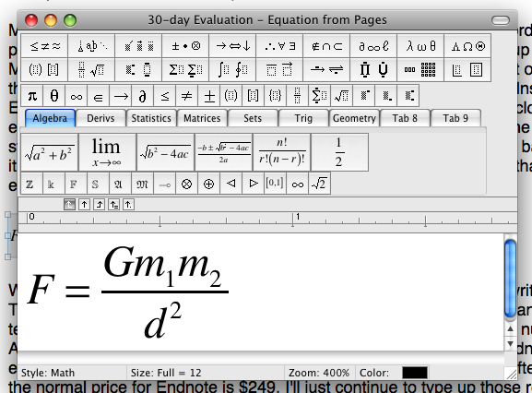Image resolution: width=532 pixels, height=393 pixels.
Task: Insert the discriminant sqrt(b²−4ac) expression
Action: (x=166, y=152)
